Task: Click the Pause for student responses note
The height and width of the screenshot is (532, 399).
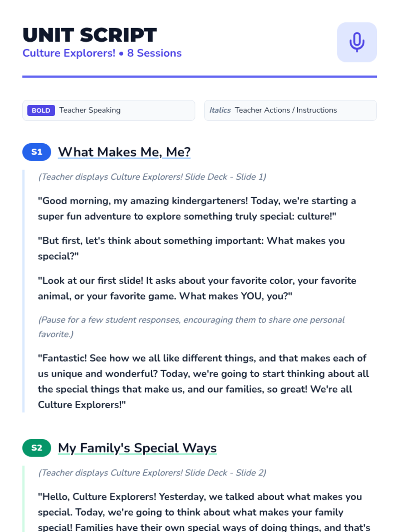Action: [x=191, y=327]
